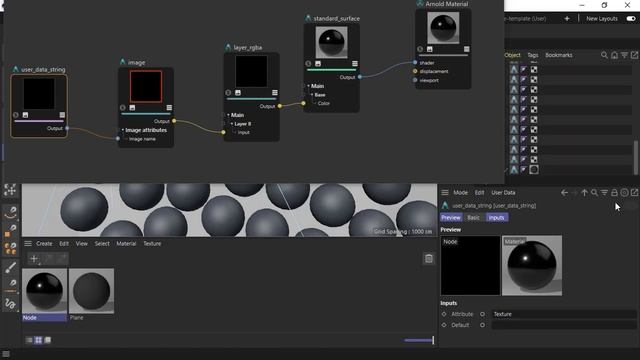
Task: Click the up arrow in the Attribute Manager
Action: tap(584, 193)
